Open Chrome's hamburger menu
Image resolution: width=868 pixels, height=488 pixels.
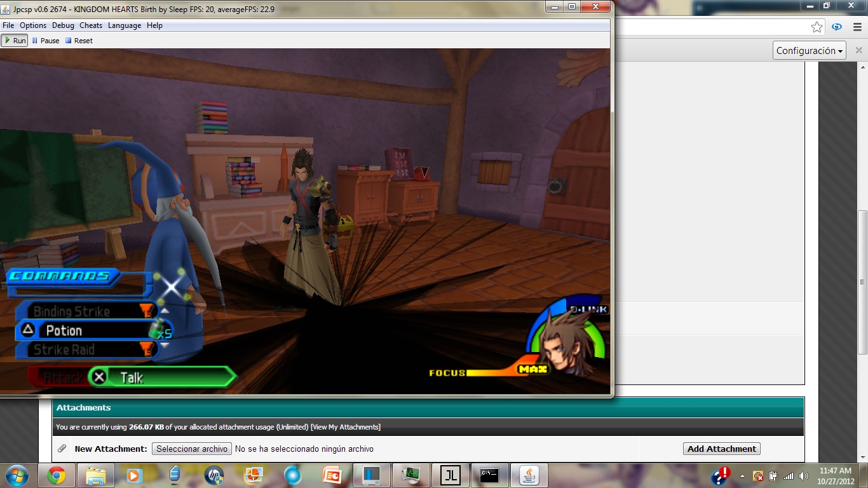pos(857,27)
